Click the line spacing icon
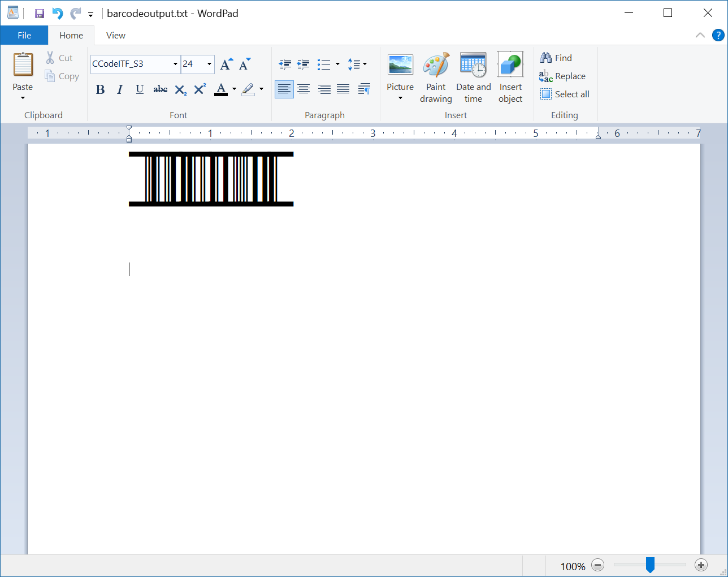The height and width of the screenshot is (577, 728). tap(354, 64)
